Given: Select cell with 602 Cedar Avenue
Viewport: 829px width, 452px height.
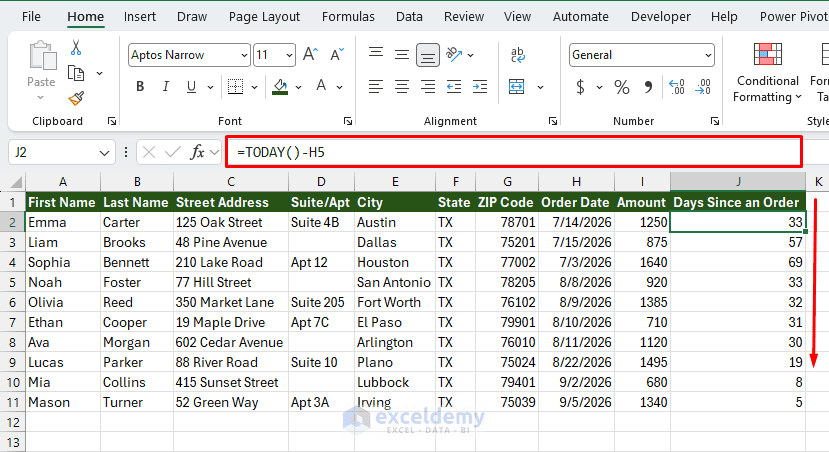Looking at the screenshot, I should pyautogui.click(x=231, y=343).
